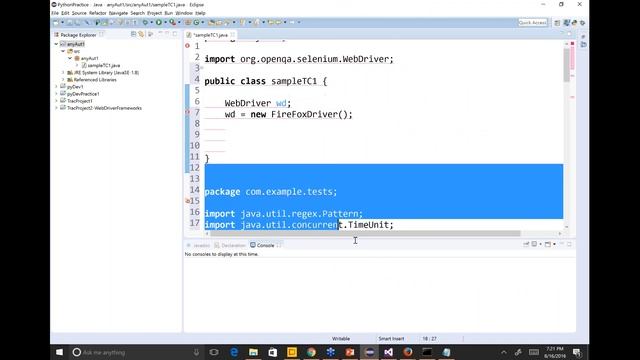Click the Pin Console icon in Console toolbar
Image resolution: width=640 pixels, height=360 pixels.
526,244
